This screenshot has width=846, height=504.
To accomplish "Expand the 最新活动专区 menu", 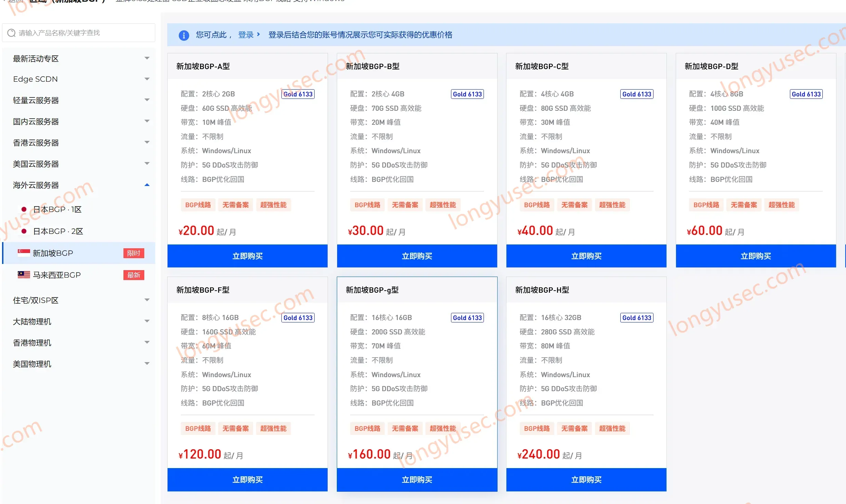I will (79, 58).
